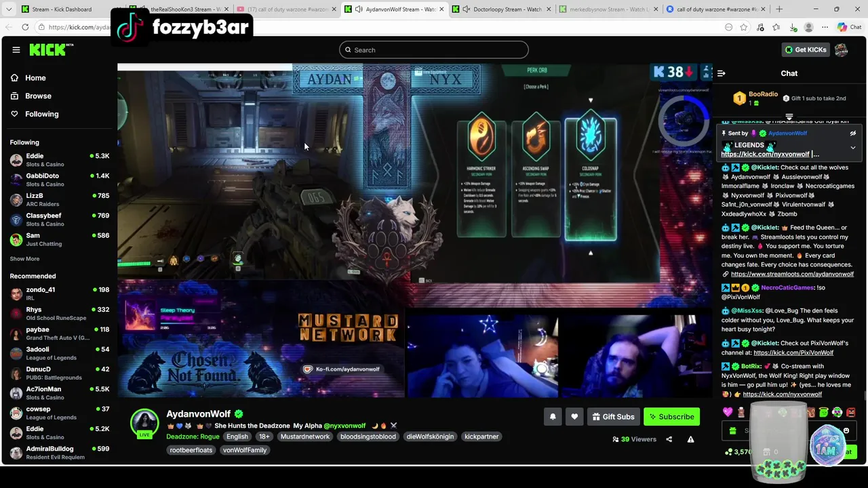Open the gift icon in the chat input
868x488 pixels.
732,431
